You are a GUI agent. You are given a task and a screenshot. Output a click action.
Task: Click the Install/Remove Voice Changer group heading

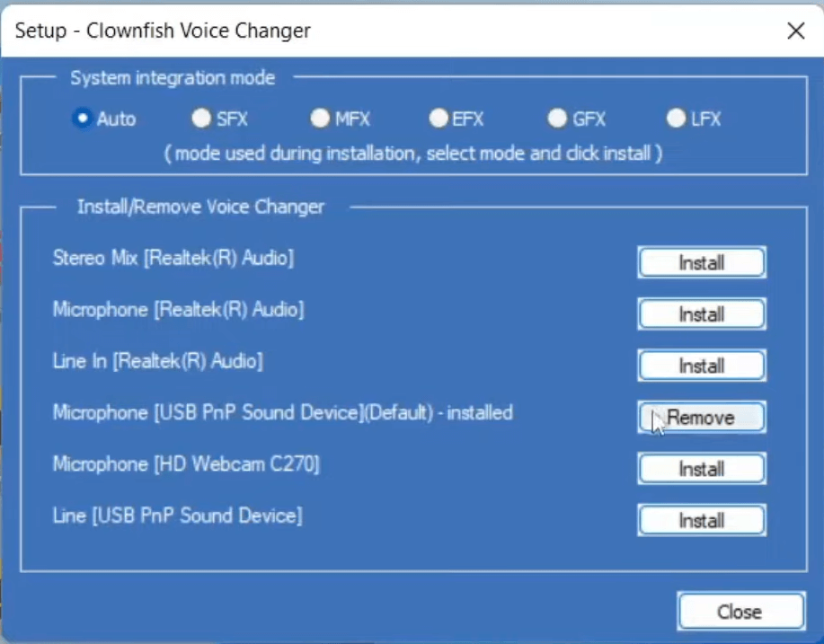point(200,207)
